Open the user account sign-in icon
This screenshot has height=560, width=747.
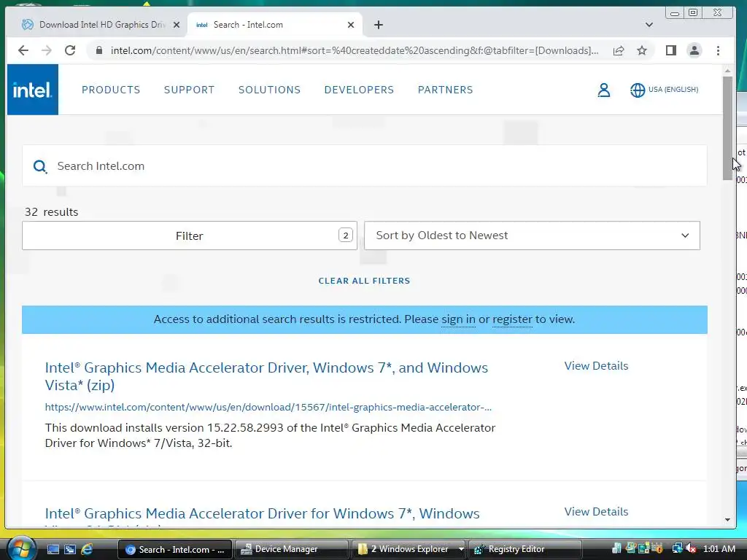tap(603, 90)
